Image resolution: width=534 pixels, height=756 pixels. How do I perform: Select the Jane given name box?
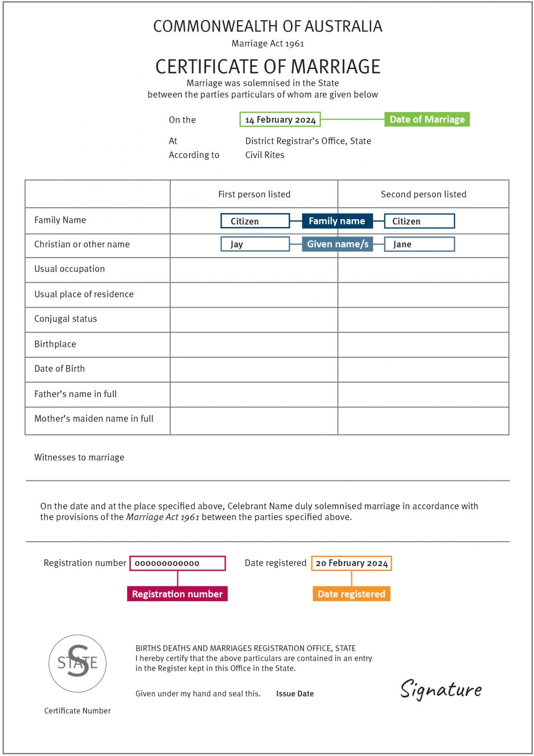[419, 244]
